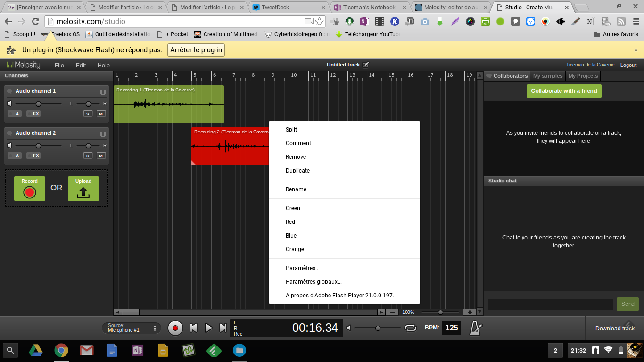
Task: Set clip color to Blue
Action: pyautogui.click(x=344, y=236)
